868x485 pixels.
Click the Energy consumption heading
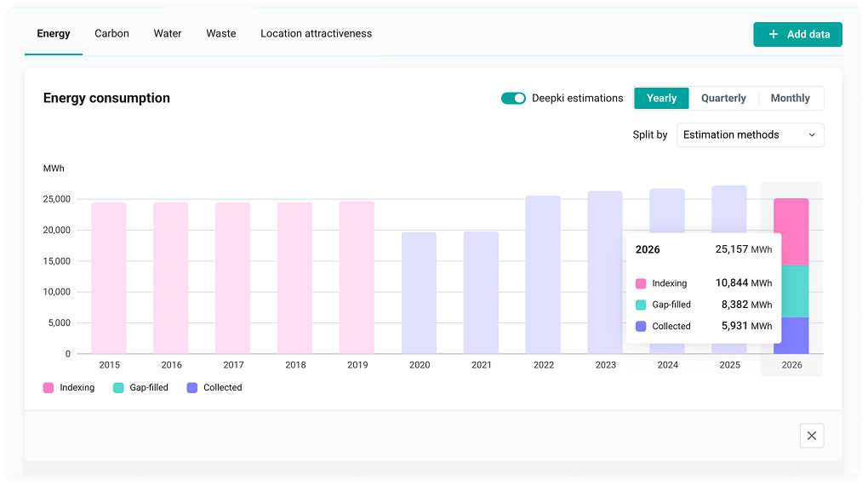coord(107,98)
